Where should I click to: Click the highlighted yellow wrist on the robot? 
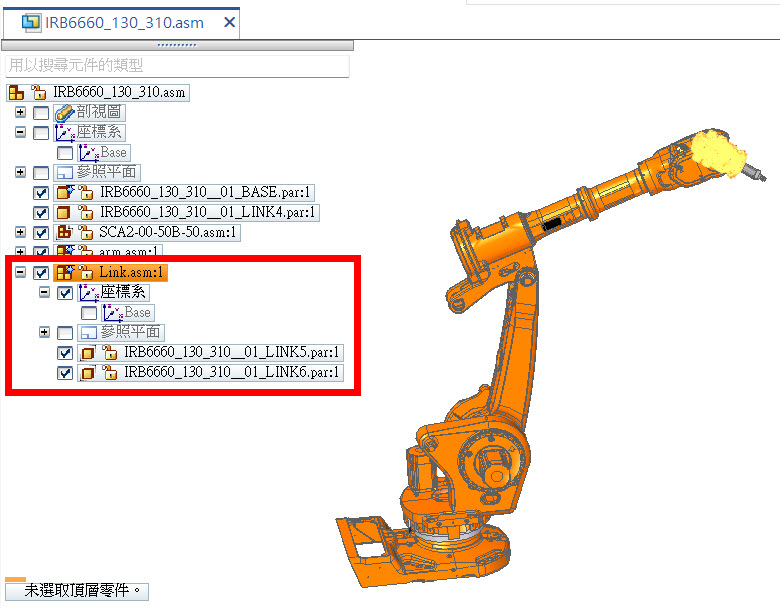719,153
